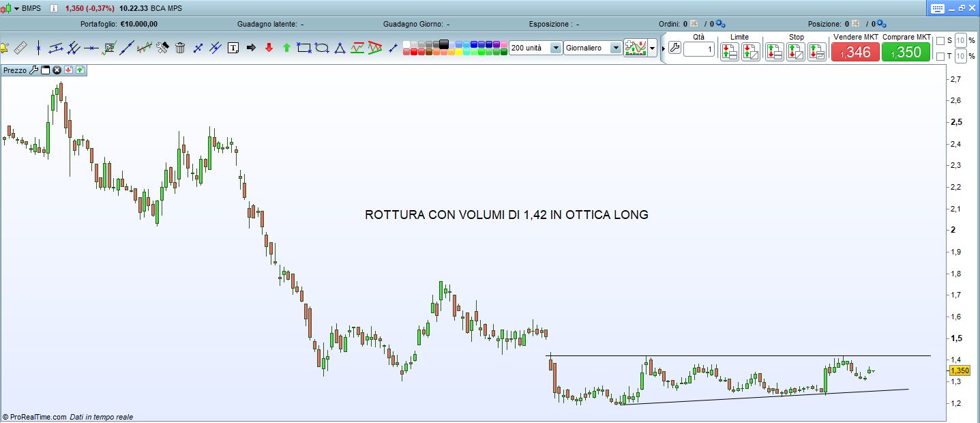Enable the S percent checkbox
This screenshot has height=423, width=980.
[940, 41]
